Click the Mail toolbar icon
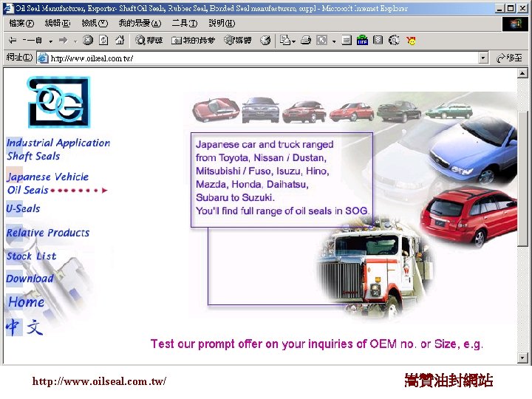Screen dimensions: 532x399 pyautogui.click(x=285, y=41)
